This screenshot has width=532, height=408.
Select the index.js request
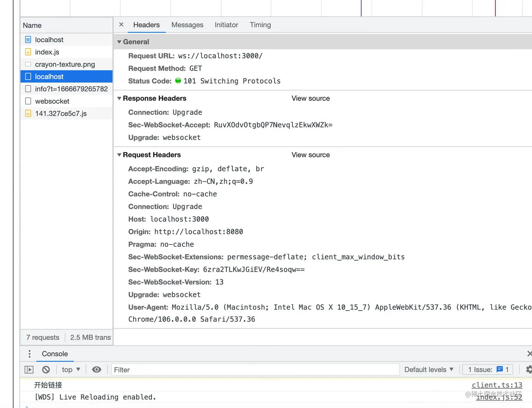click(66, 52)
